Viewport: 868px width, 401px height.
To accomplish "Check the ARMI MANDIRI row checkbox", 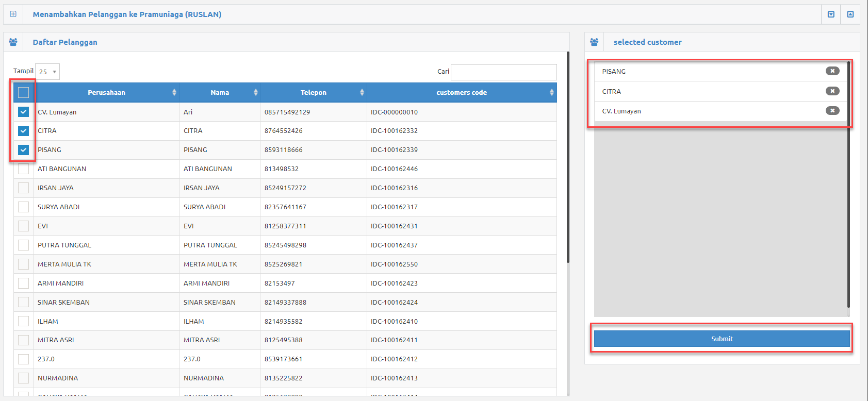I will (23, 283).
